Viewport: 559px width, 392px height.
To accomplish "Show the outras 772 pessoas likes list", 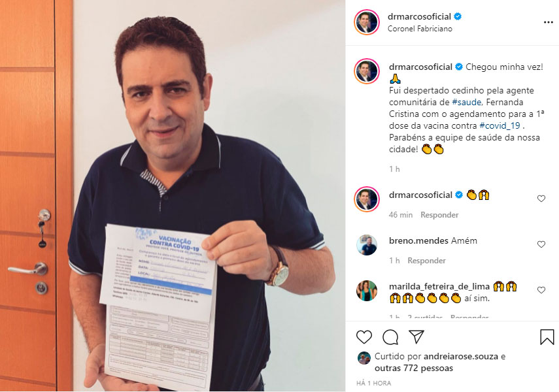I will click(x=414, y=368).
